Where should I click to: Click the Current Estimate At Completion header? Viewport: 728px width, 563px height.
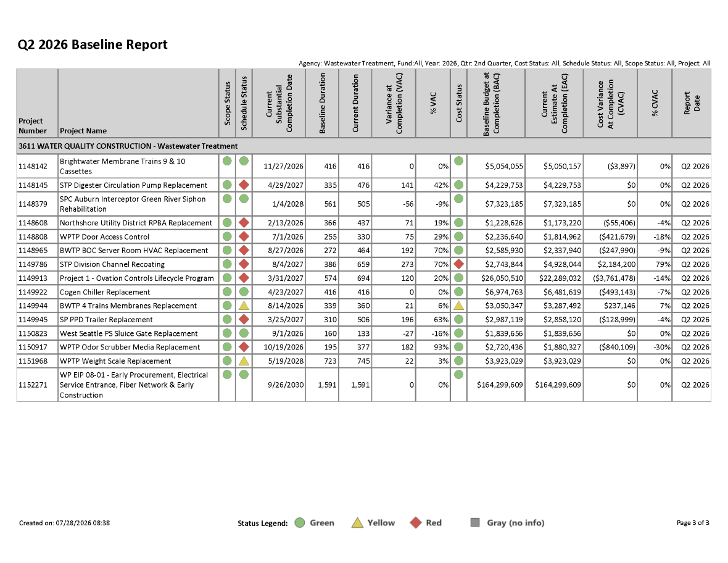pyautogui.click(x=554, y=103)
